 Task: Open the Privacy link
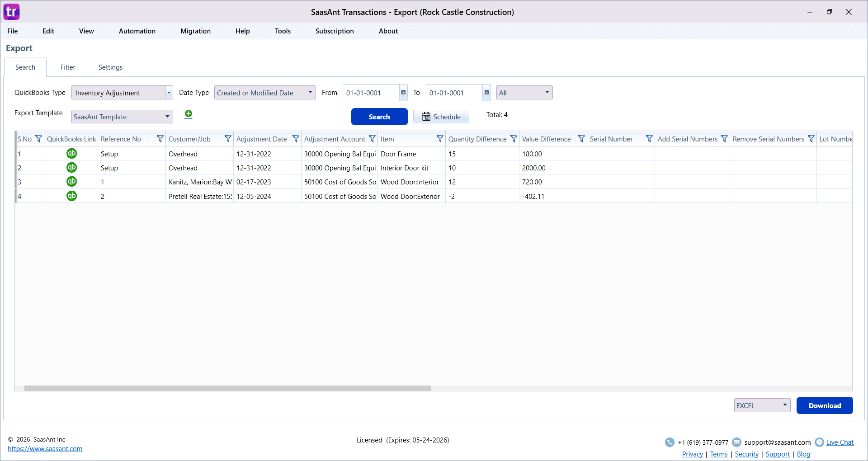click(x=693, y=454)
